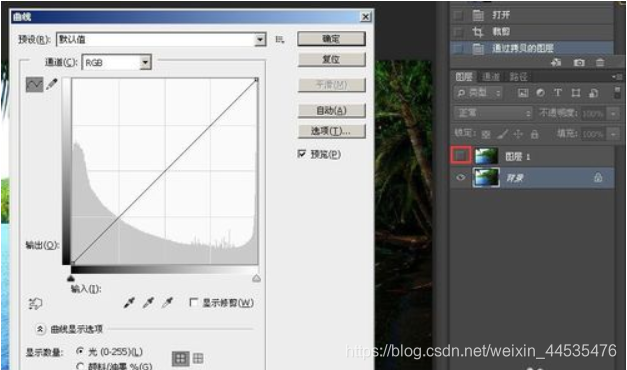627x370 pixels.
Task: Select the curve point editing tool
Action: click(34, 84)
